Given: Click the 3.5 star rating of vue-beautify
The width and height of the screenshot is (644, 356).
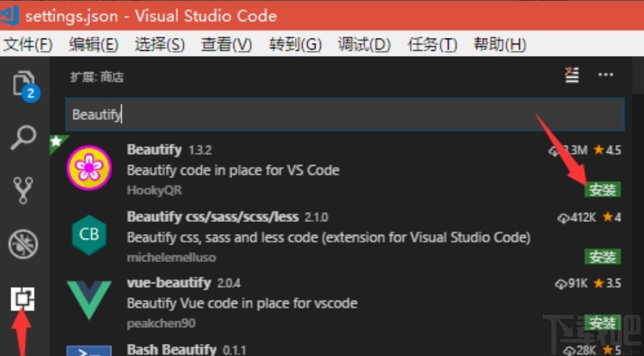Looking at the screenshot, I should tap(608, 283).
